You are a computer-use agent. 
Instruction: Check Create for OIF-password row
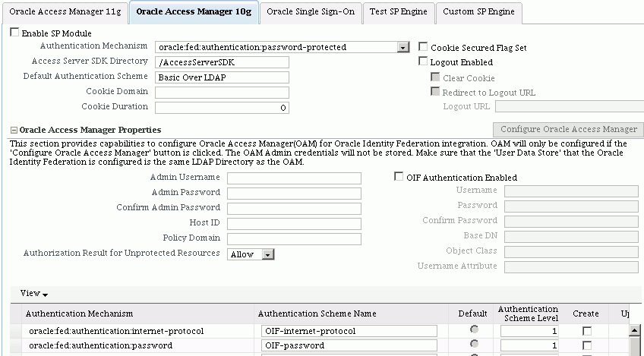coord(587,345)
